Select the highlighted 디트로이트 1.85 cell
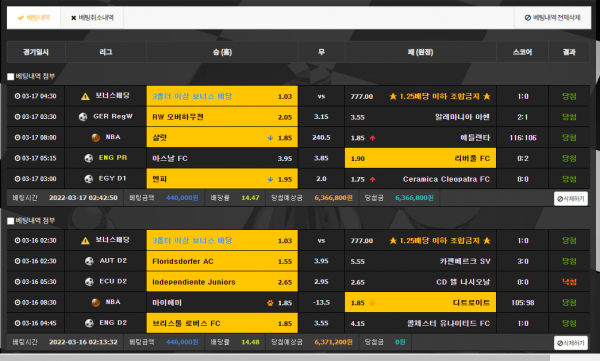The height and width of the screenshot is (361, 600). 420,302
